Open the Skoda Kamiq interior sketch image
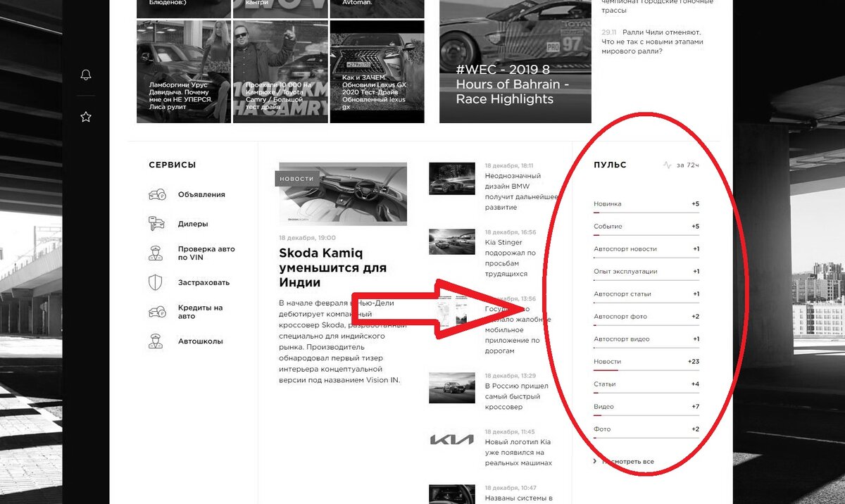This screenshot has height=504, width=845. tap(343, 194)
